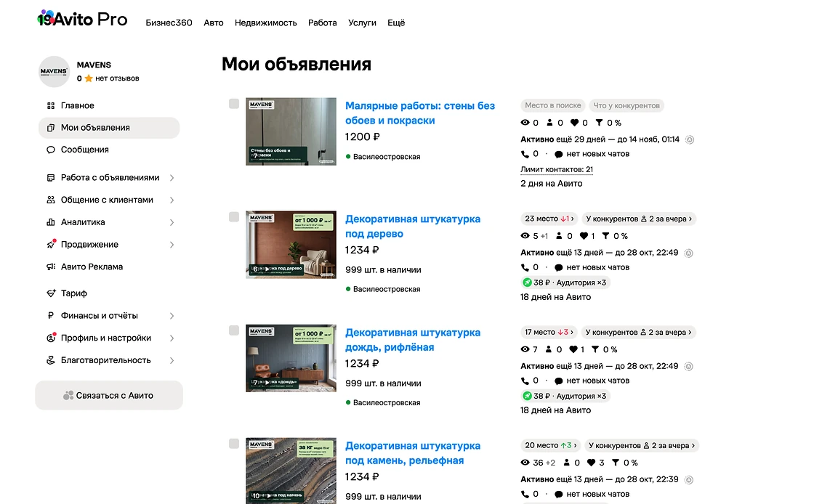This screenshot has height=504, width=814.
Task: Open the Услуги top menu
Action: [x=362, y=23]
